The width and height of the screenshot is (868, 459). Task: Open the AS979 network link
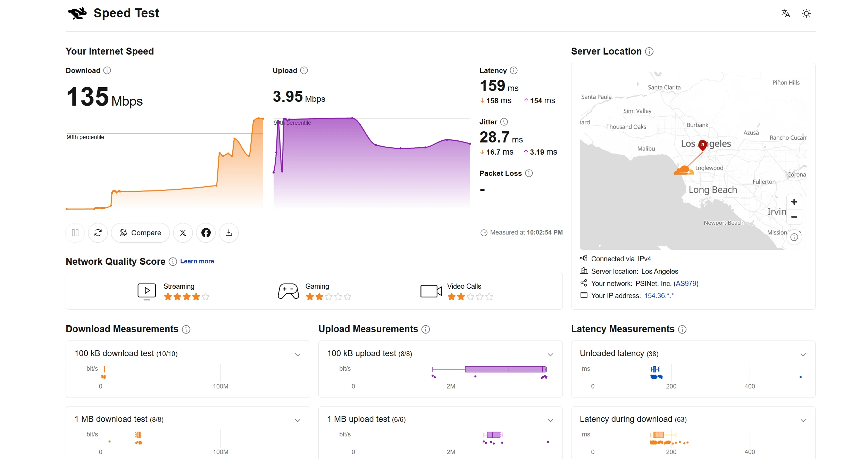686,284
